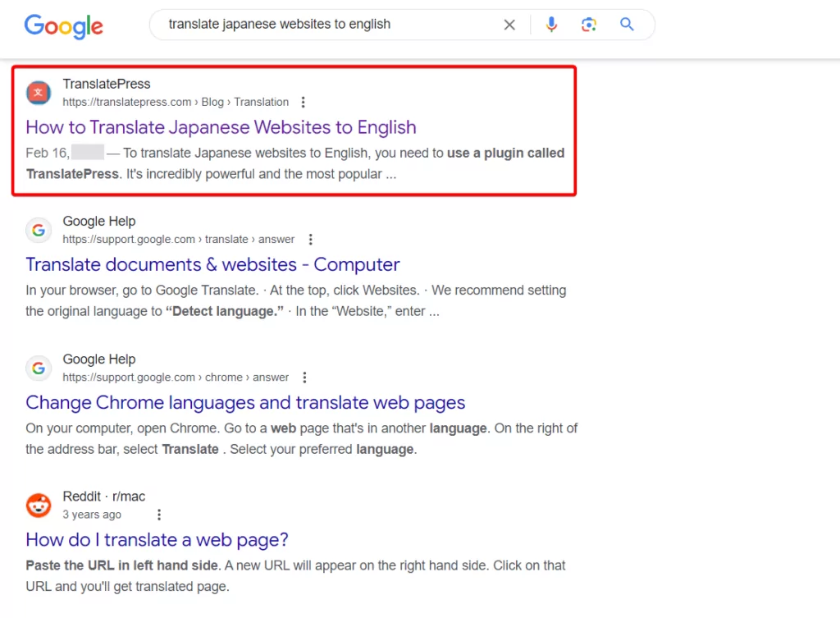Click the '3 years ago' timestamp
Viewport: 840px width, 618px height.
92,515
